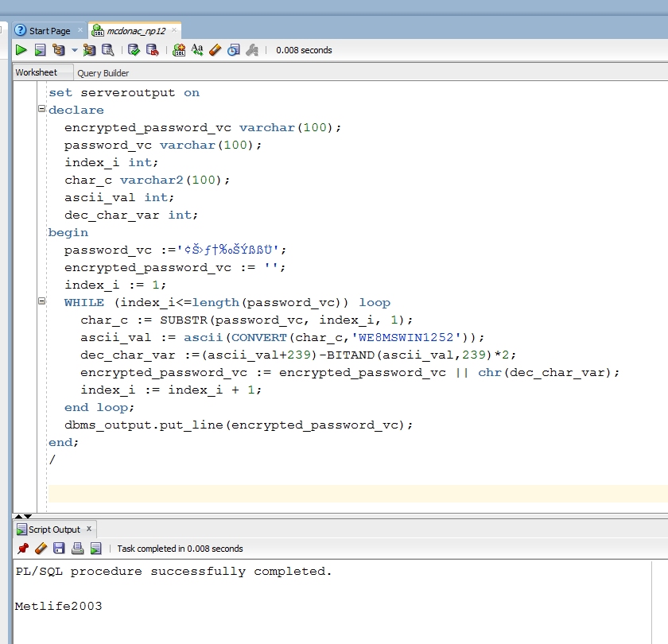The width and height of the screenshot is (668, 644).
Task: Click 'PL/SQL procedure successfully completed.' output line
Action: (173, 572)
